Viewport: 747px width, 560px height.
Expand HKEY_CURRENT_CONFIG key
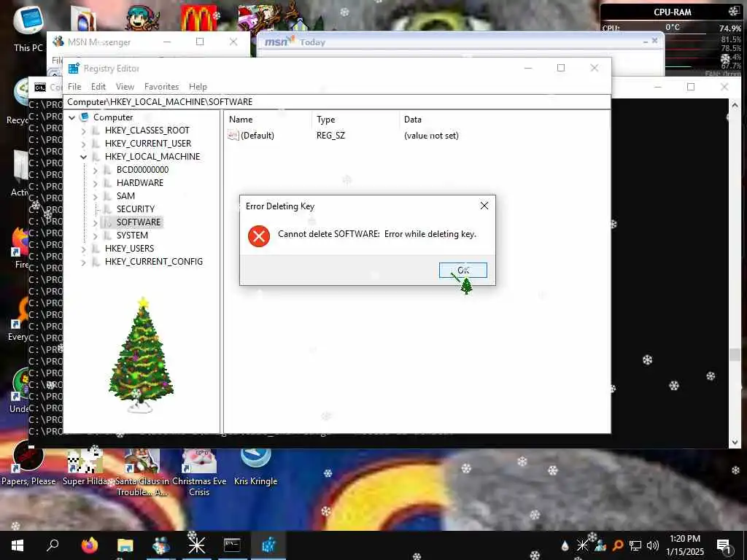[x=84, y=262]
